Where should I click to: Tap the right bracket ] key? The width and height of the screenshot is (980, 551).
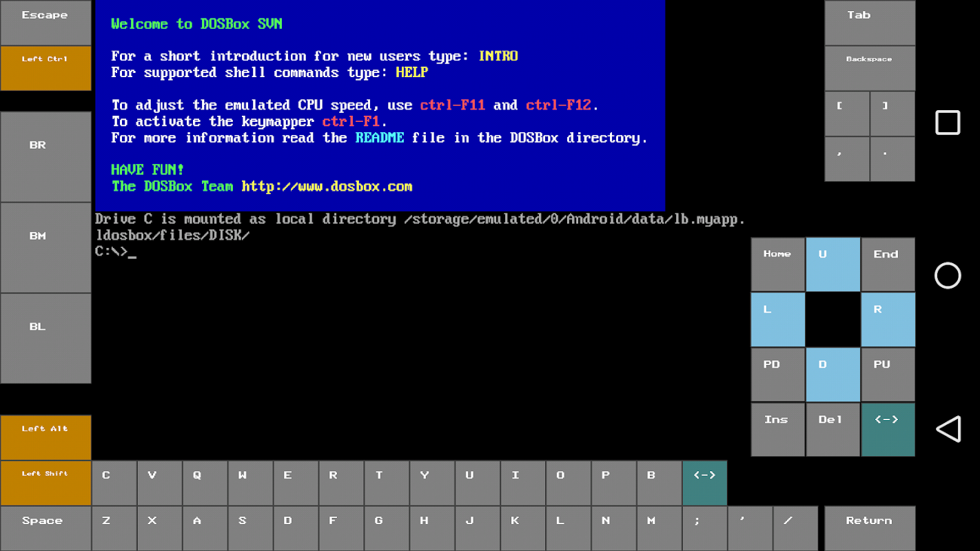[892, 114]
